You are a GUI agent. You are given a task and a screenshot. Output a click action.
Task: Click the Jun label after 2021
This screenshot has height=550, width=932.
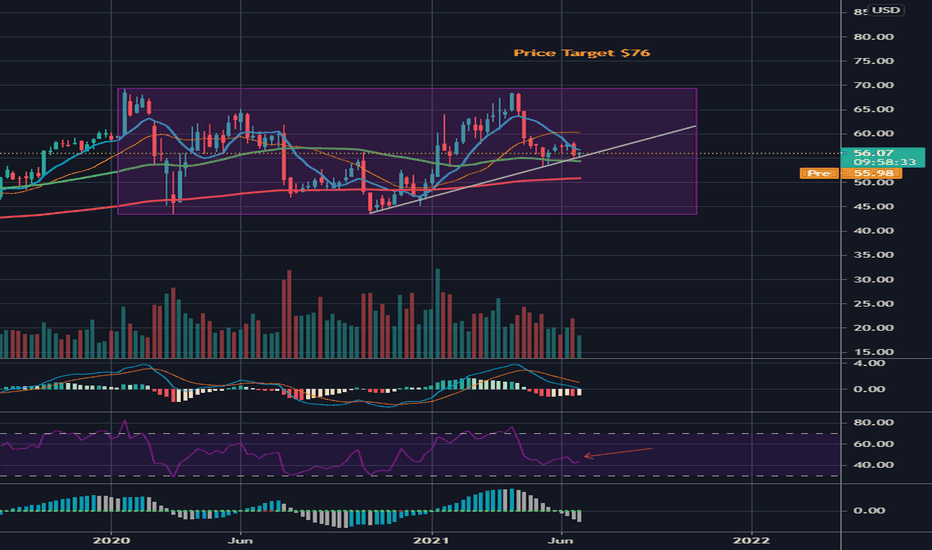561,540
